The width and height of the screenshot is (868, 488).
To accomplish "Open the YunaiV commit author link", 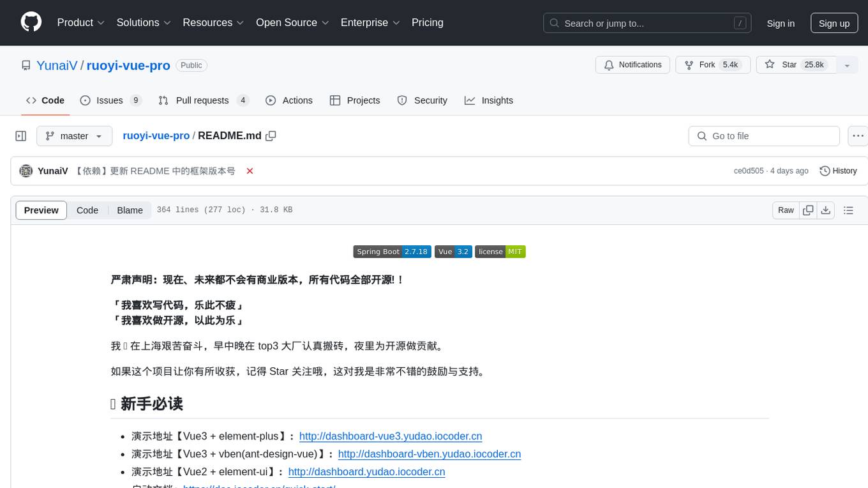I will [53, 171].
